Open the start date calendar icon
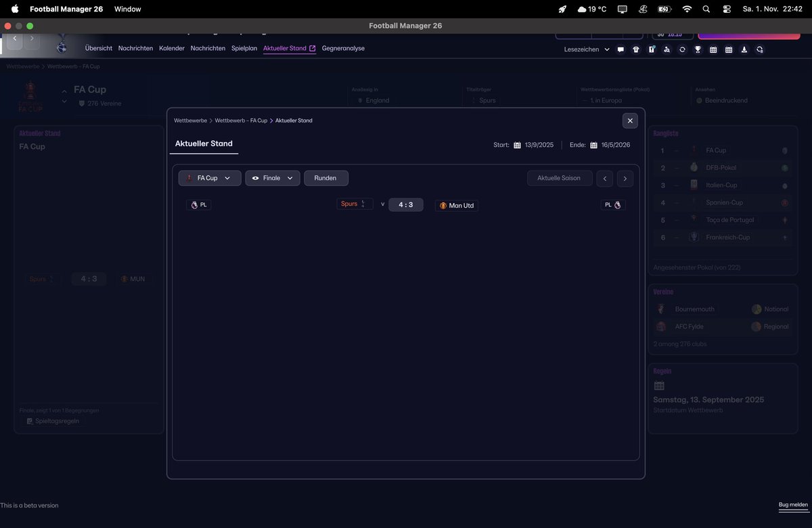 pos(517,145)
